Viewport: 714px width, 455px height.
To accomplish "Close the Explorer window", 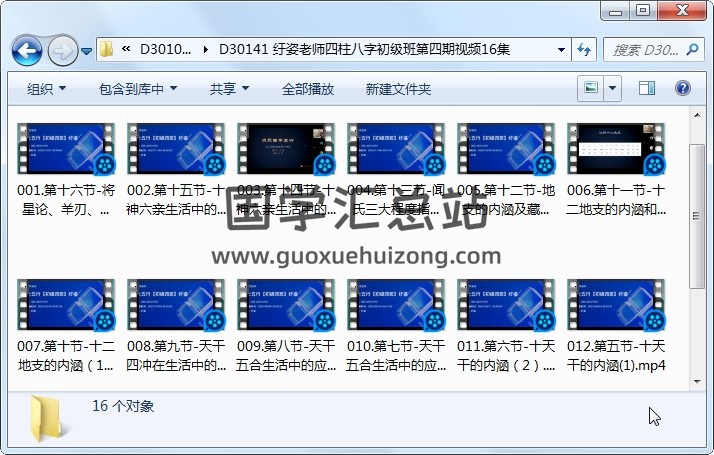I will 682,10.
